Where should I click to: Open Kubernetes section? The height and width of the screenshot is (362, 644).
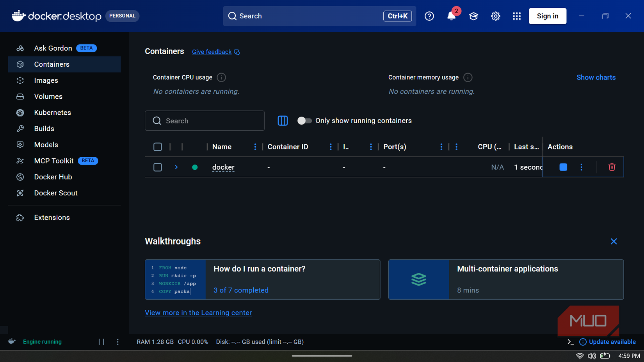64,112
